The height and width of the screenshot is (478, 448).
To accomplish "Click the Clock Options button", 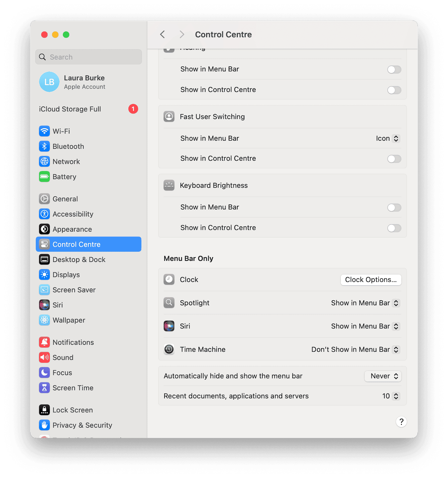I will (371, 280).
